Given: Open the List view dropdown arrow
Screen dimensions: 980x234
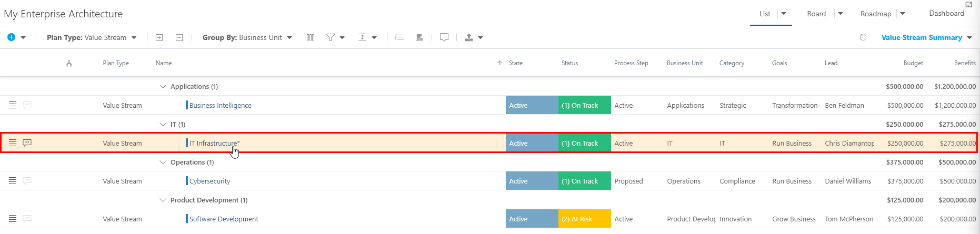Looking at the screenshot, I should click(x=784, y=14).
